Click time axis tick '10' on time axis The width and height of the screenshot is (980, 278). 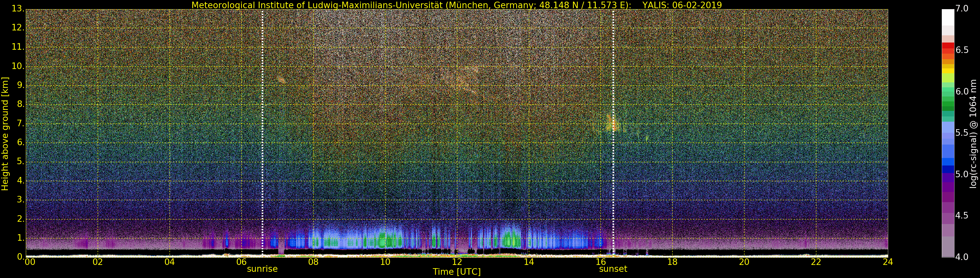coord(385,262)
